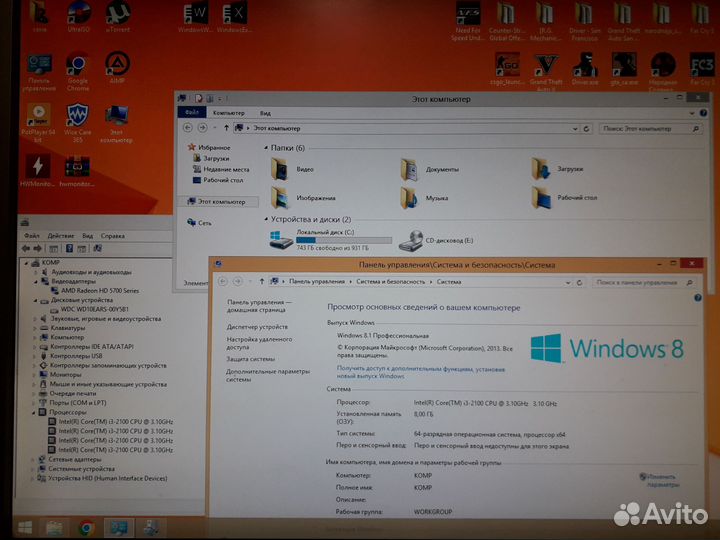
Task: Open Компьютер tab in Explorer ribbon
Action: coord(229,113)
